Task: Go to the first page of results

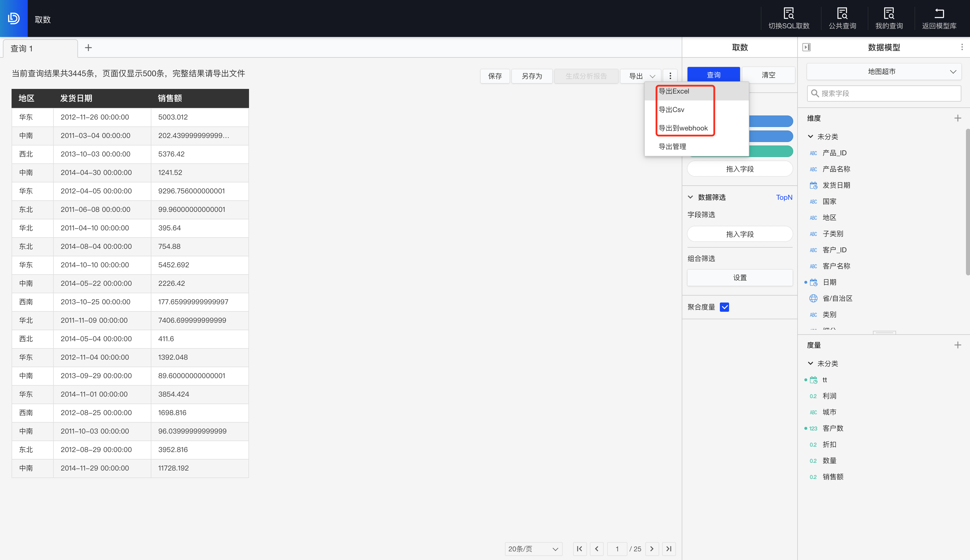Action: tap(579, 549)
